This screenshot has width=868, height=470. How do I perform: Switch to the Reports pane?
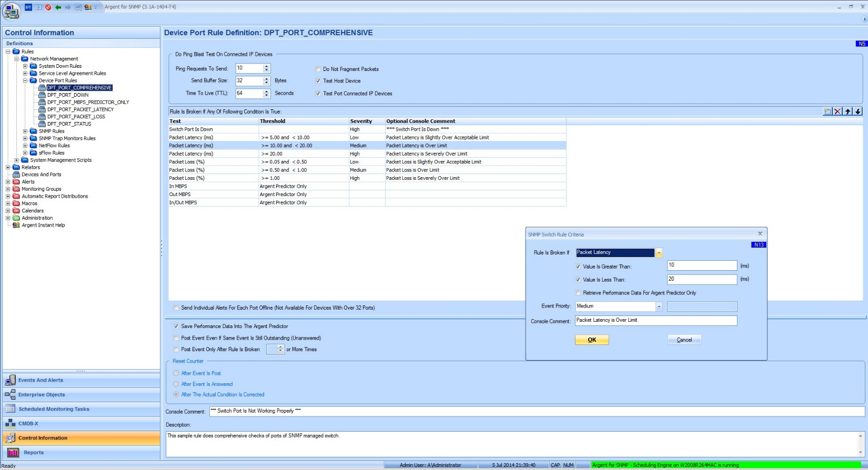(34, 453)
